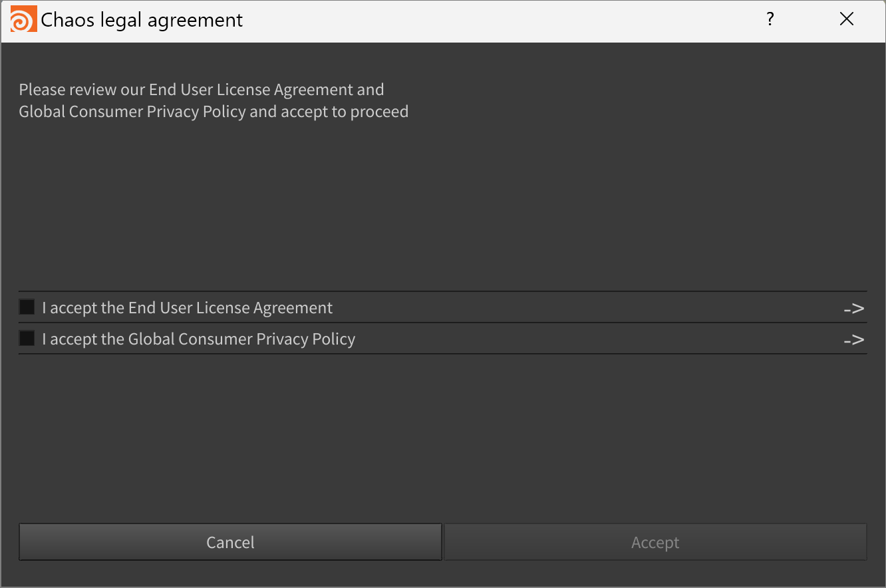Enable the Global Consumer Privacy Policy checkbox
The image size is (886, 588).
click(x=27, y=339)
